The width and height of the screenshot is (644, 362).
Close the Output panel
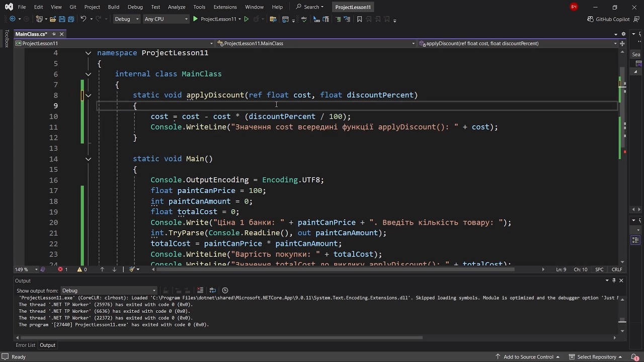(621, 281)
